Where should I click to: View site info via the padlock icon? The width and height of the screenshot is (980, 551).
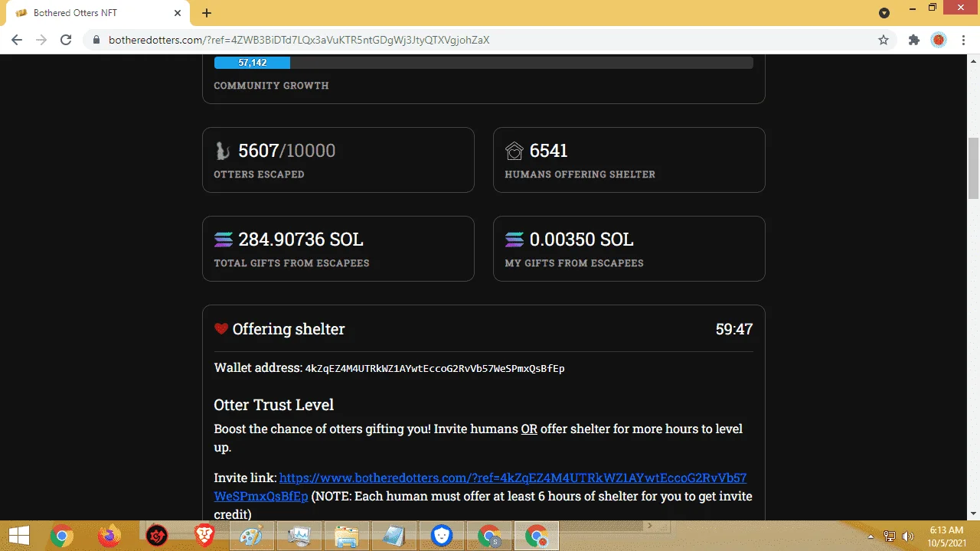[x=96, y=40]
